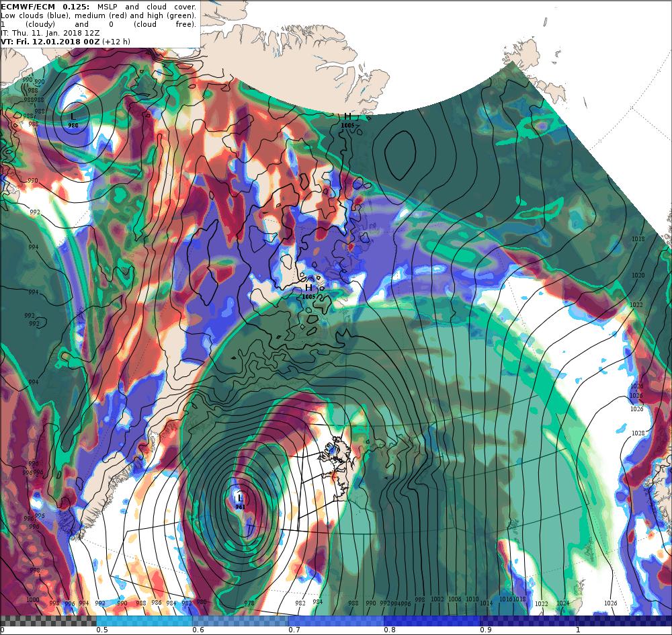Click the '0.8' legend scale label
This screenshot has height=635, width=672.
pos(390,630)
